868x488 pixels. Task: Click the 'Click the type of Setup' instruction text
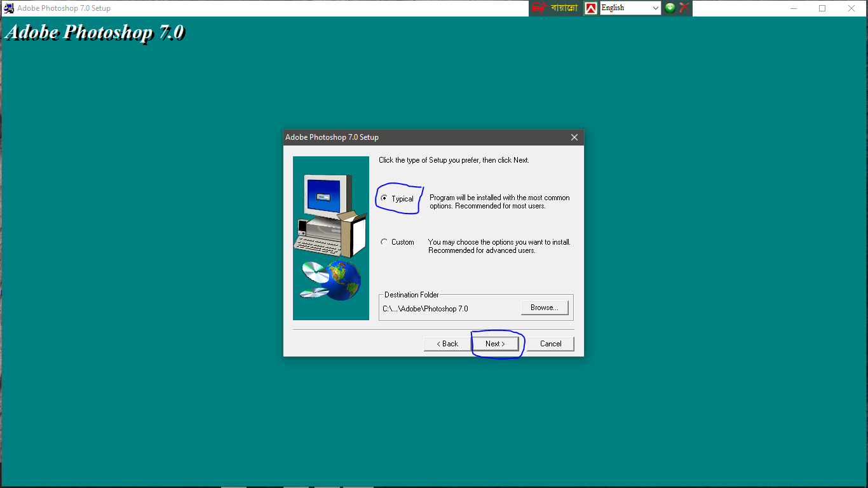(x=454, y=160)
